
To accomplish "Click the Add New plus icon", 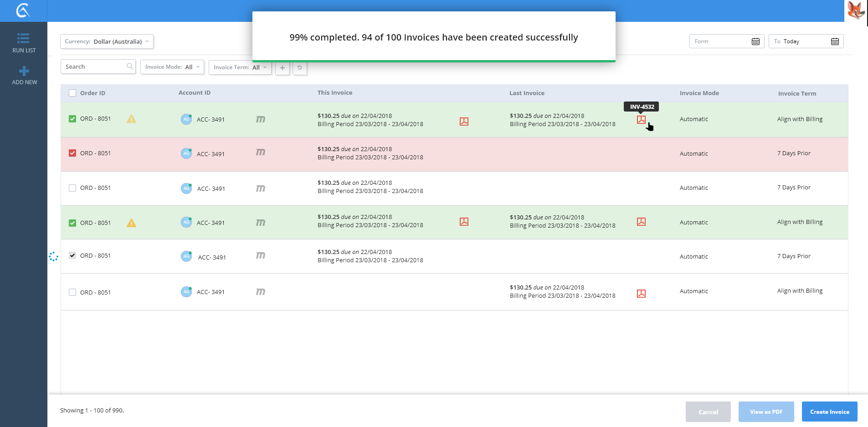I will coord(24,71).
